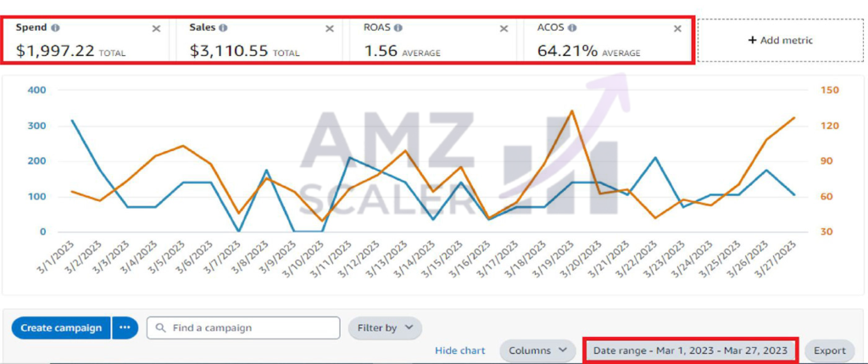This screenshot has height=364, width=868.
Task: Remove the Sales metric card
Action: pos(330,29)
